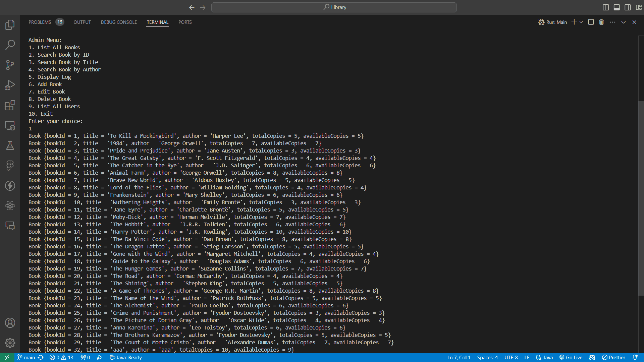This screenshot has width=644, height=362.
Task: Open errors and warnings count in status bar
Action: pos(61,358)
